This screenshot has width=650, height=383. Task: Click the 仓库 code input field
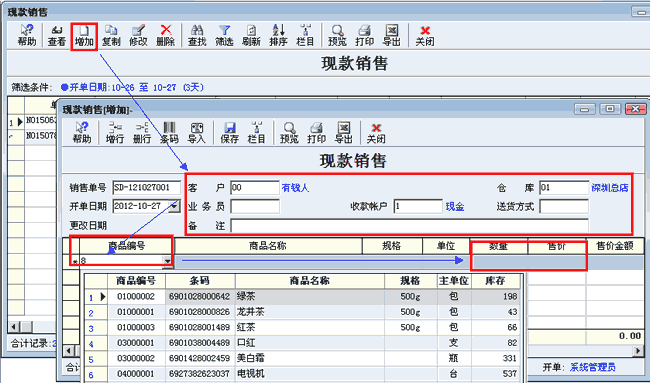pos(564,188)
